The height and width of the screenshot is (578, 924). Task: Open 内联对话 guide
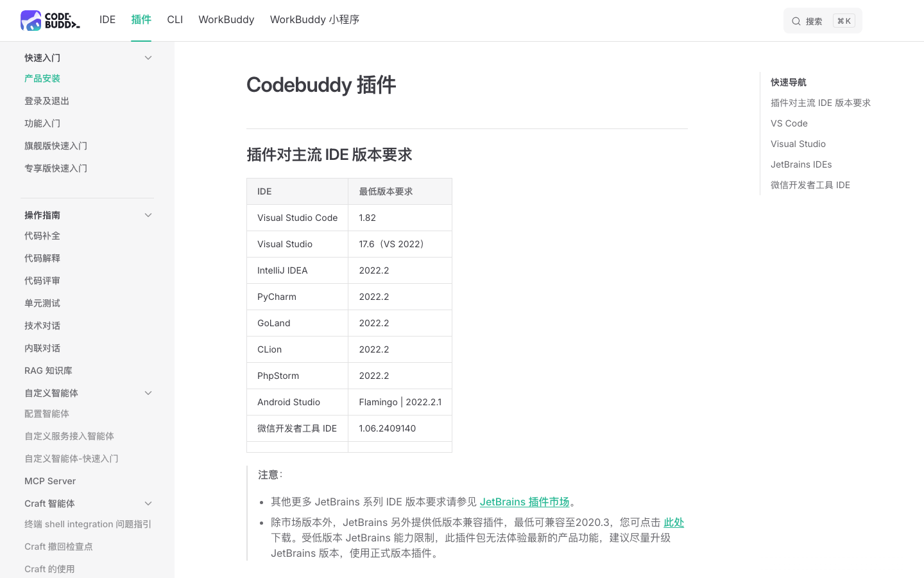pos(42,348)
